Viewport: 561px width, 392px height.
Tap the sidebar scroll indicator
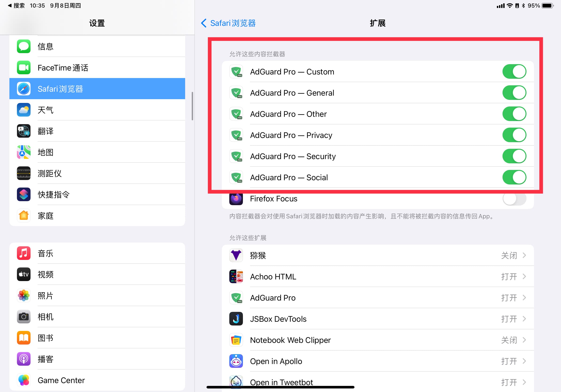(x=192, y=106)
